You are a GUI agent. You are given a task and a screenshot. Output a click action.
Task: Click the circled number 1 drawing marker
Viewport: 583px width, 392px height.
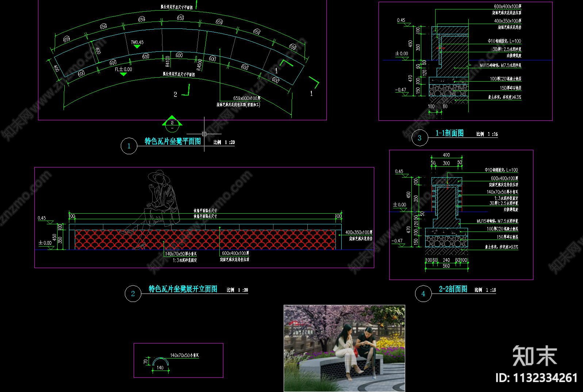pos(129,146)
